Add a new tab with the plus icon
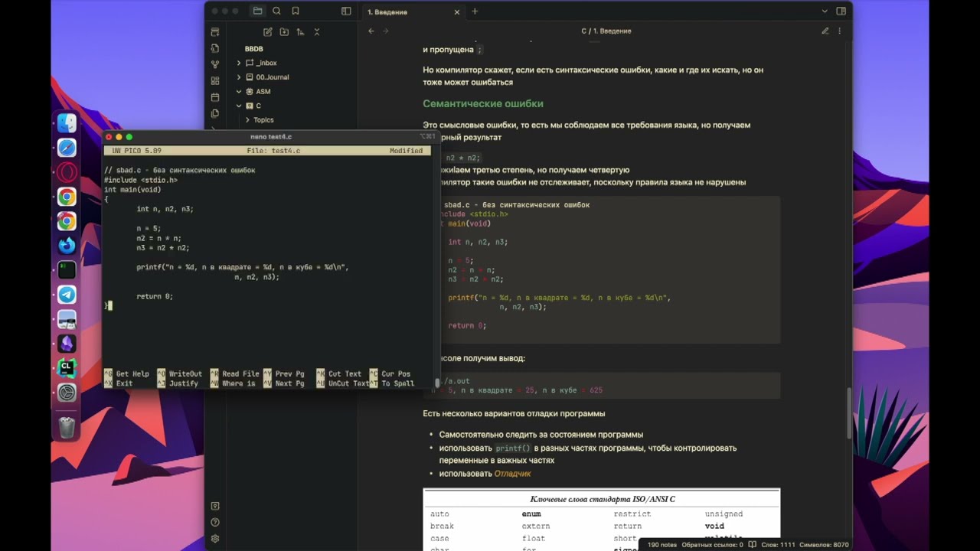The image size is (980, 551). click(x=475, y=11)
